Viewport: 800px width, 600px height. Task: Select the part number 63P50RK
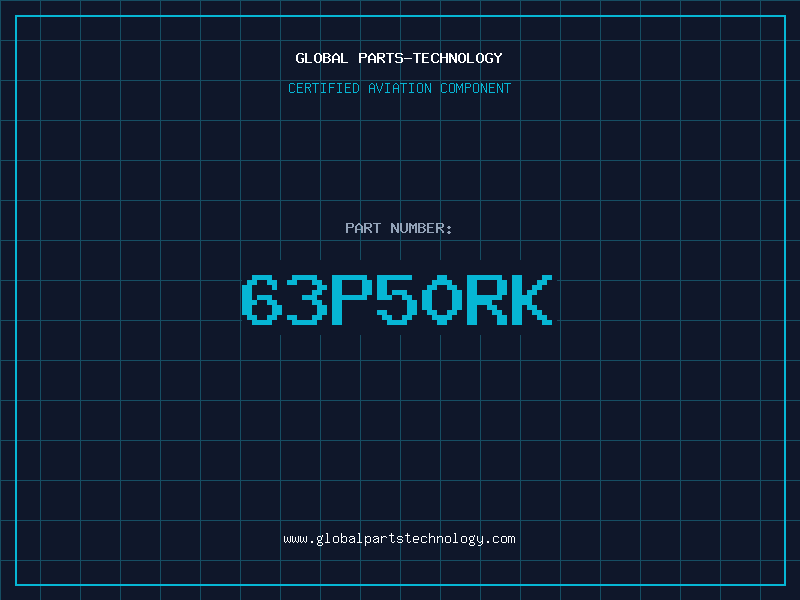click(x=397, y=300)
